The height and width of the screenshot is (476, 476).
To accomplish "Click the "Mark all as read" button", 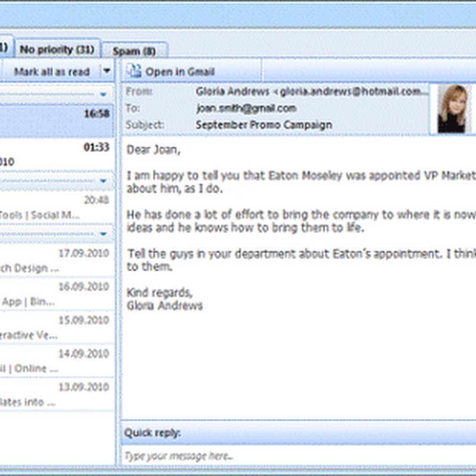I will 51,71.
